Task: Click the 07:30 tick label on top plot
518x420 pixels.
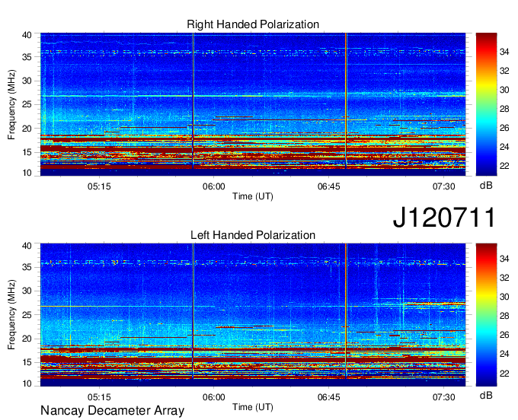Action: pos(443,186)
